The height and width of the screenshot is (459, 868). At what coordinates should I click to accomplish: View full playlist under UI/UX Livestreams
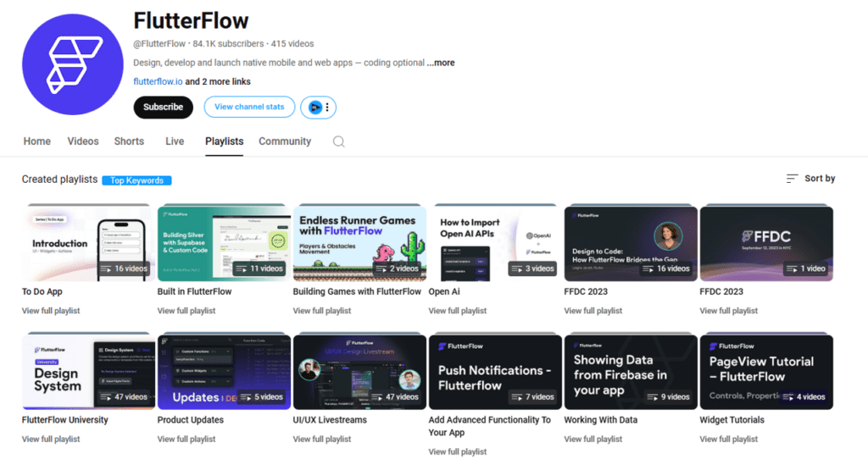coord(322,439)
